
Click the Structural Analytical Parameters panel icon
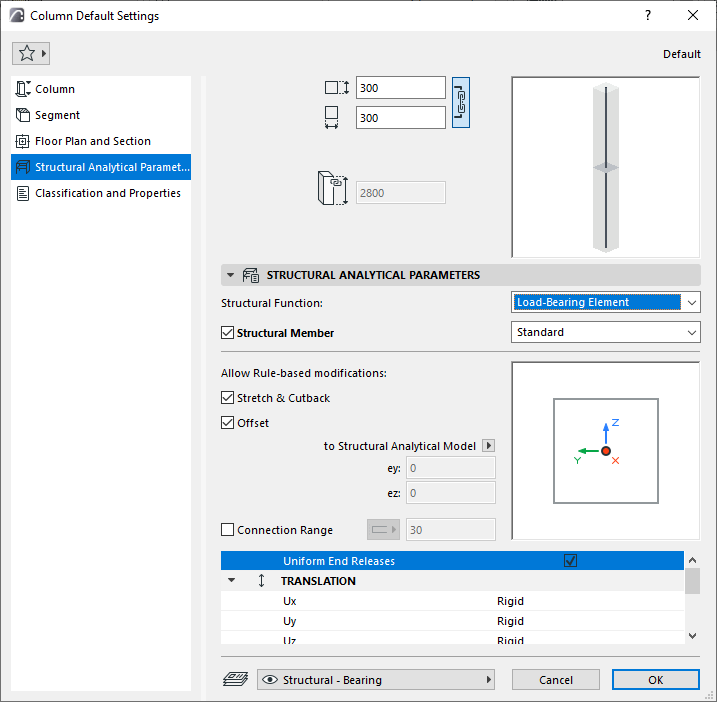pyautogui.click(x=251, y=275)
